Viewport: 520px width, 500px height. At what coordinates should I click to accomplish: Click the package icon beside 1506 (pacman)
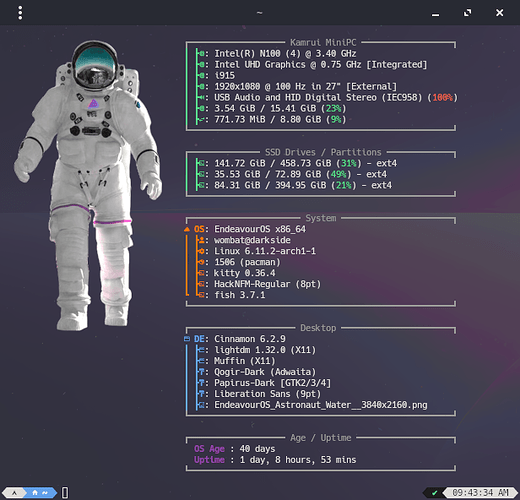pyautogui.click(x=202, y=262)
